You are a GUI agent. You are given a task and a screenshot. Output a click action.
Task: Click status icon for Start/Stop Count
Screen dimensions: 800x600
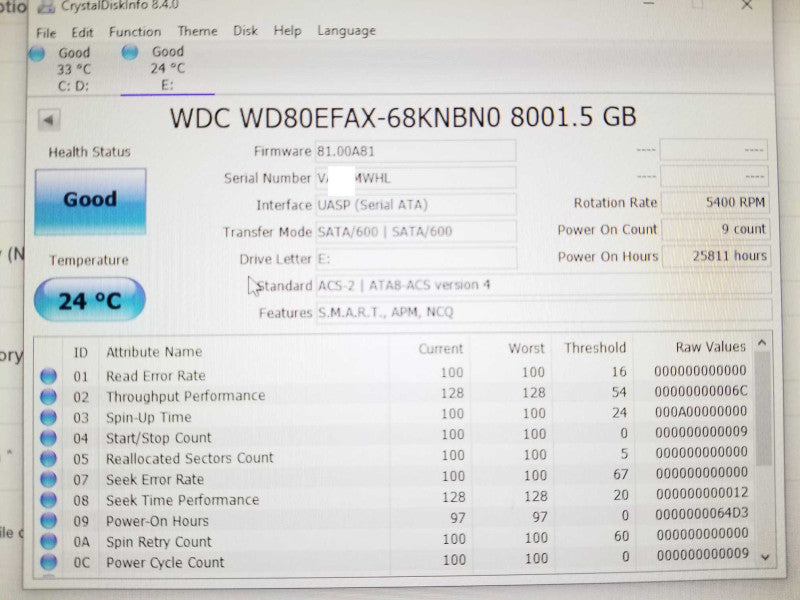[x=48, y=438]
